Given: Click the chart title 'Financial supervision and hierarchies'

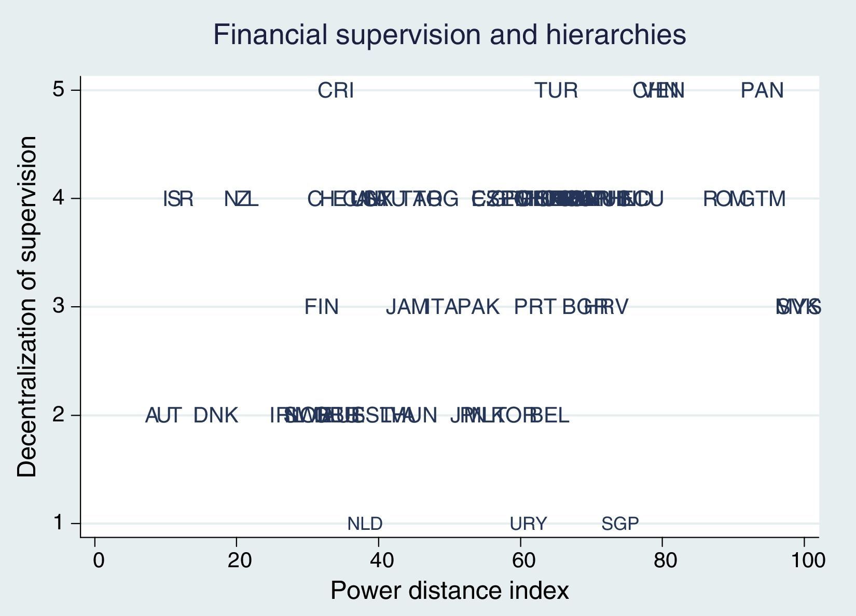Looking at the screenshot, I should point(449,35).
